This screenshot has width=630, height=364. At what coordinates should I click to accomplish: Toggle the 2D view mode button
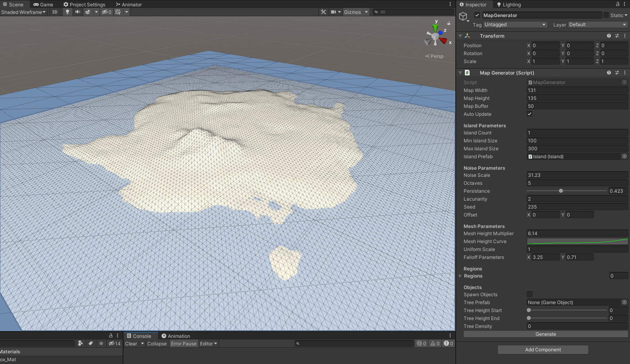[x=55, y=12]
